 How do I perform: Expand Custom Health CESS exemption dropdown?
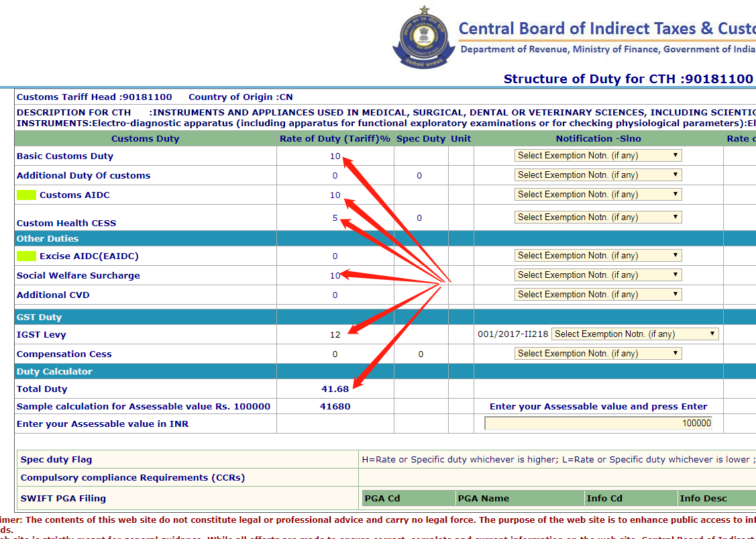(x=598, y=217)
